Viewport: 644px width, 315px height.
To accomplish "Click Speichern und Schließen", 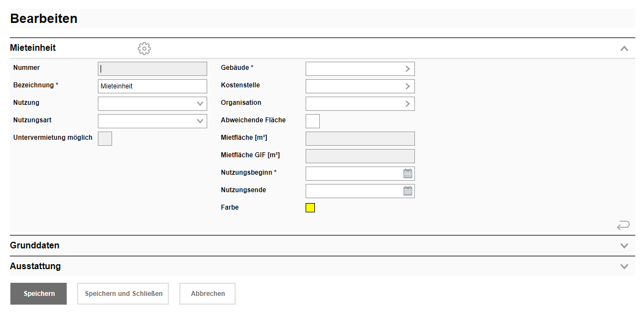I will click(x=124, y=294).
